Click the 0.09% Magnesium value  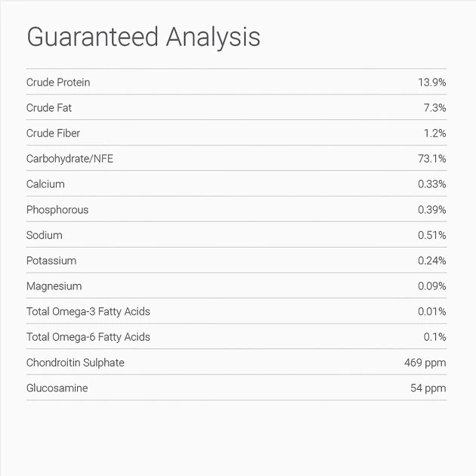click(432, 286)
